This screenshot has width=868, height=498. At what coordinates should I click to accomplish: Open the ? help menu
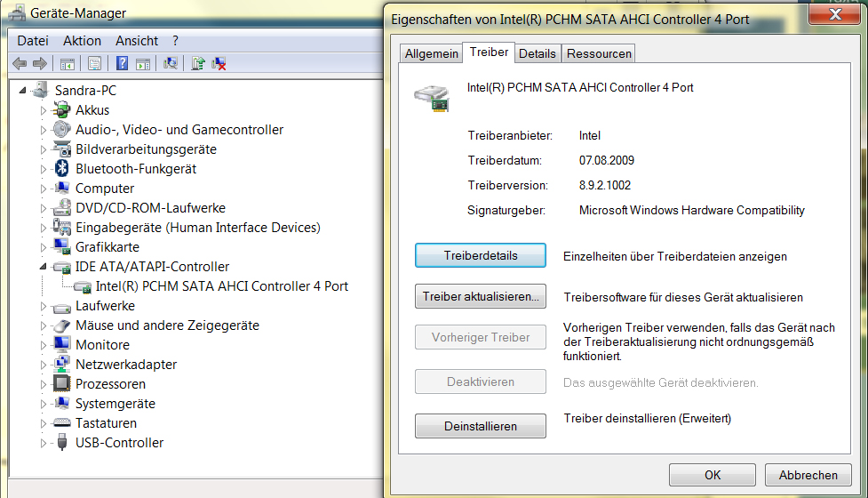click(x=176, y=41)
